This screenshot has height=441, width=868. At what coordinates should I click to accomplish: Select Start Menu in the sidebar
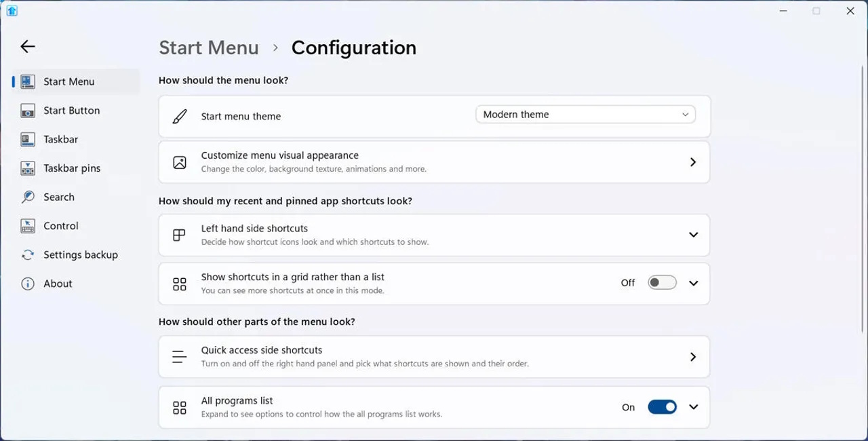(x=69, y=82)
